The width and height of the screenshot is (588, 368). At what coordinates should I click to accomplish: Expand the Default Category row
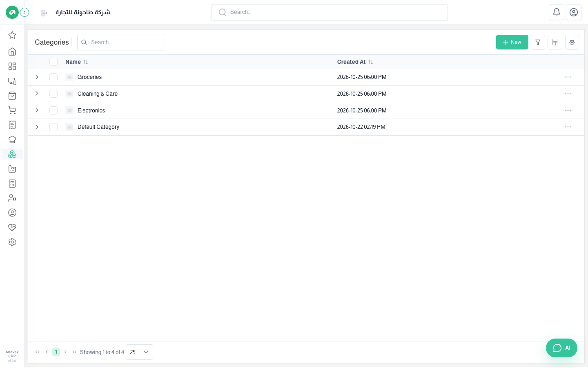pyautogui.click(x=37, y=127)
